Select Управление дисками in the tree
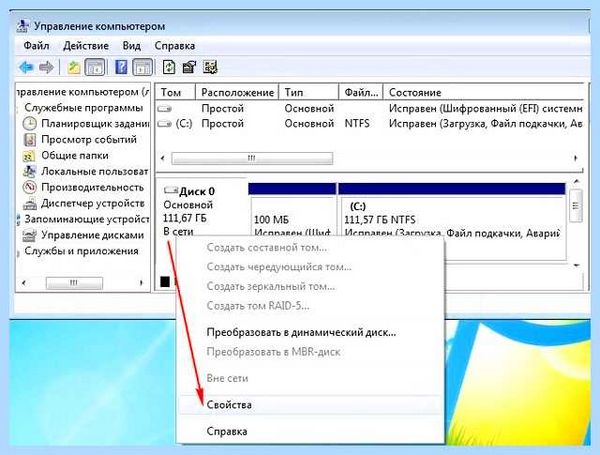This screenshot has height=455, width=600. (92, 235)
